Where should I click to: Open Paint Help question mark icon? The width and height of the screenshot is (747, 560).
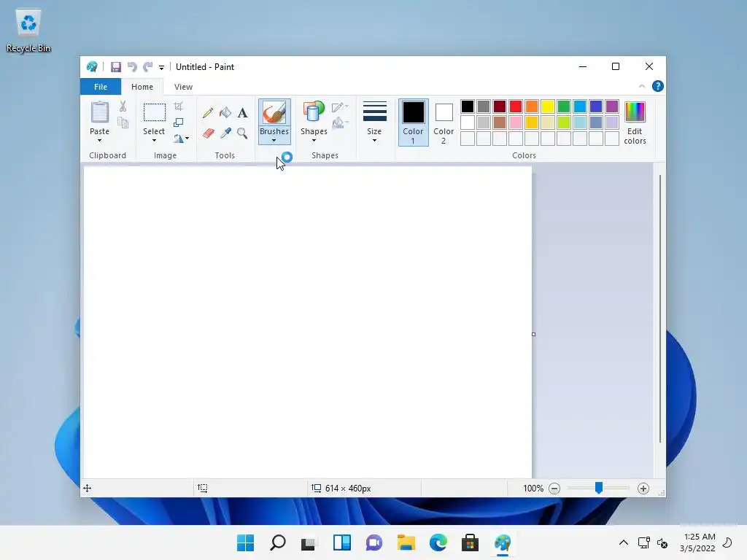tap(658, 86)
